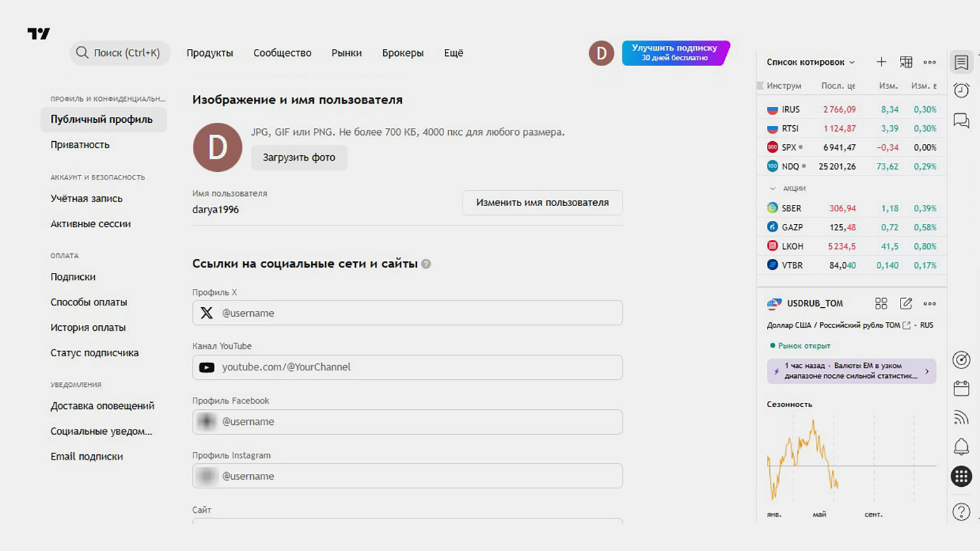Collapse the акции section in the watchlist
Image resolution: width=980 pixels, height=551 pixels.
pyautogui.click(x=773, y=188)
